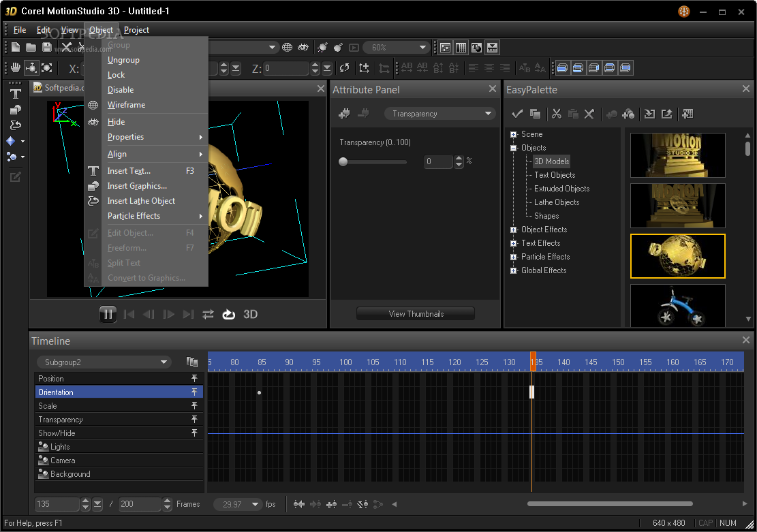Click the pause playback button
Screen dimensions: 757x532
click(108, 314)
